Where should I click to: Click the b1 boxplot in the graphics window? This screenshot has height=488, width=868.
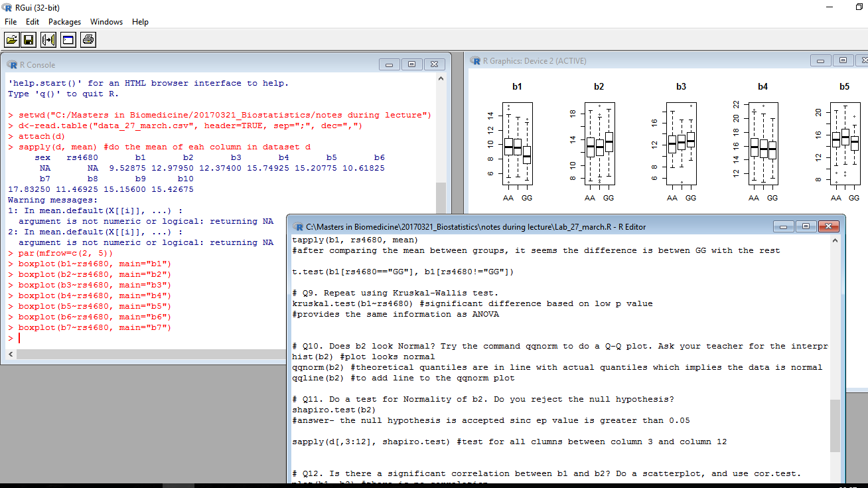pyautogui.click(x=517, y=144)
